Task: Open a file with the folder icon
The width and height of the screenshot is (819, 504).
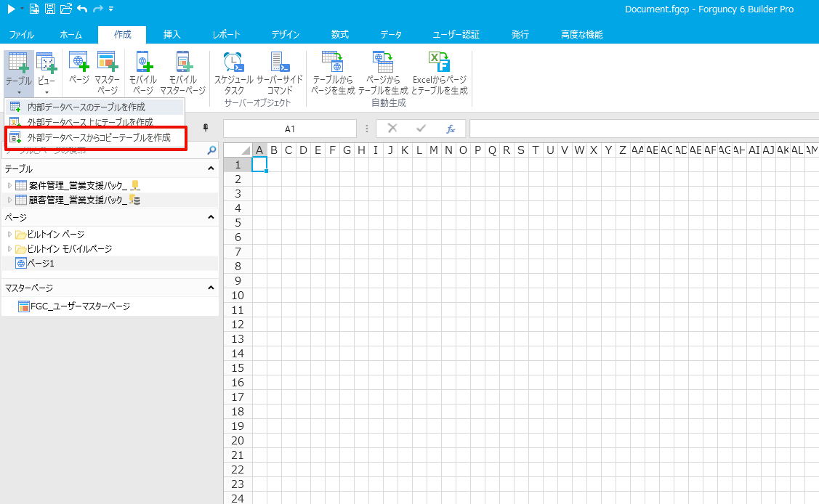Action: [x=66, y=9]
